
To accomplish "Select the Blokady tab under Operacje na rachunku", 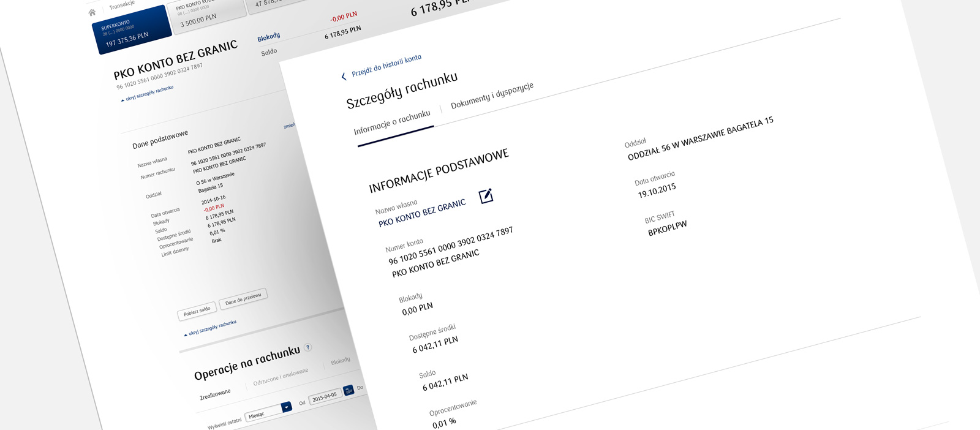I will click(341, 361).
